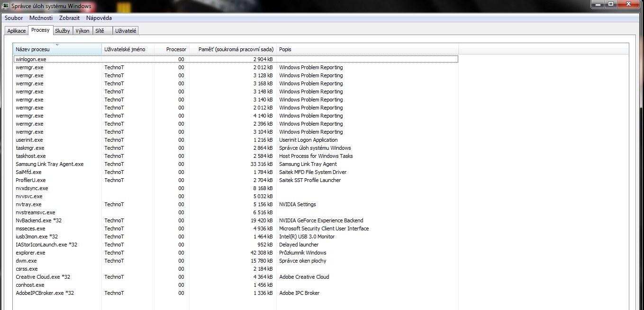
Task: Show the Sítě tab
Action: point(100,31)
